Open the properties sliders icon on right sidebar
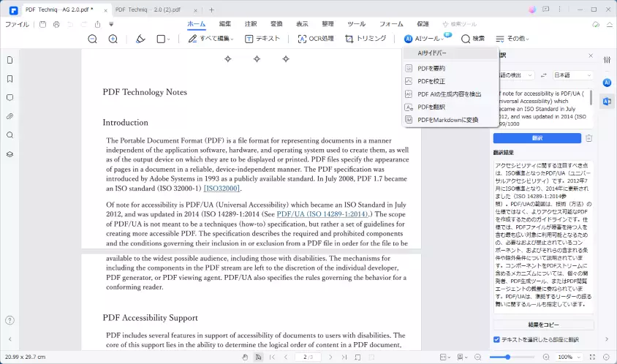The image size is (617, 364). [607, 60]
